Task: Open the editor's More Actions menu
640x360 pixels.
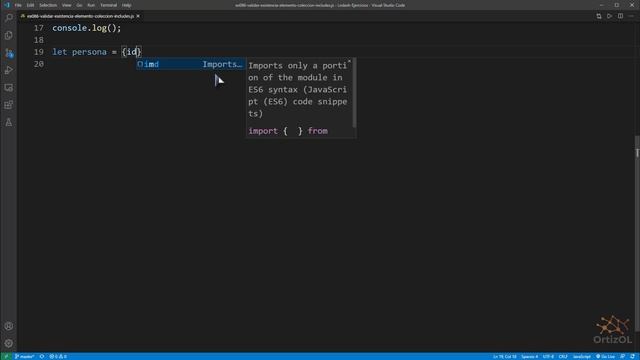Action: 631,16
